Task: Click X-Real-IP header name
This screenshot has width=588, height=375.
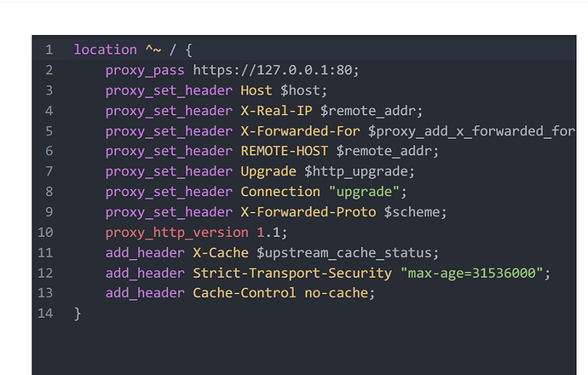Action: (276, 111)
